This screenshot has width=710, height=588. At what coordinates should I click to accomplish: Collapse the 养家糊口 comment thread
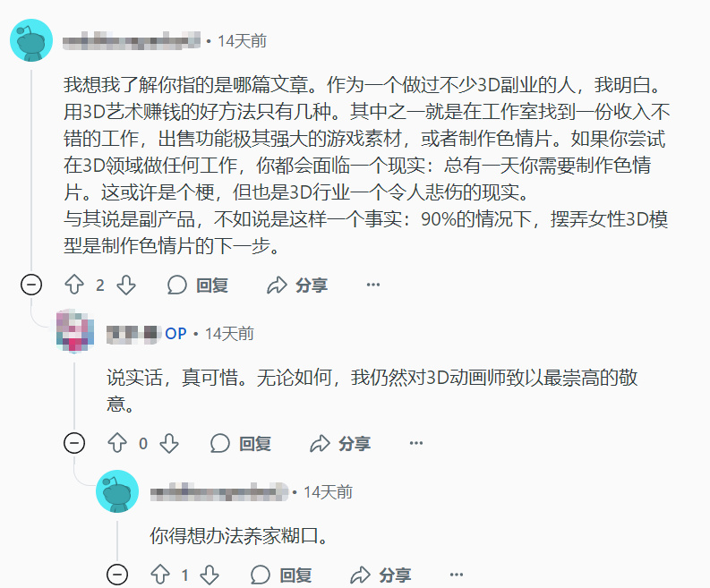(x=117, y=575)
